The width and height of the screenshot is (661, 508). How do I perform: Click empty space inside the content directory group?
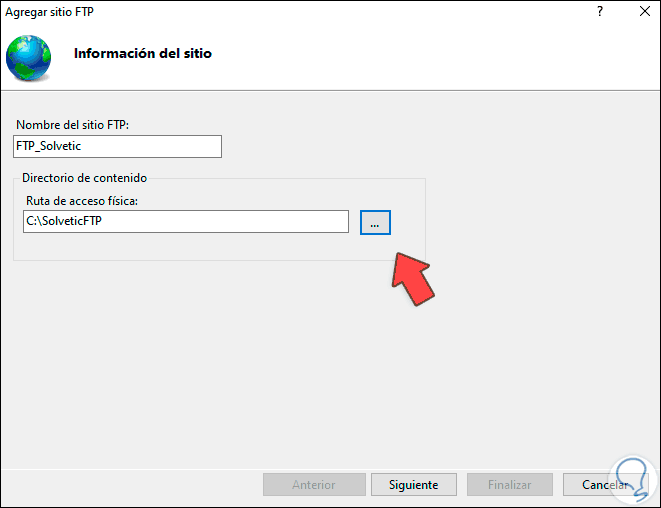click(x=200, y=247)
